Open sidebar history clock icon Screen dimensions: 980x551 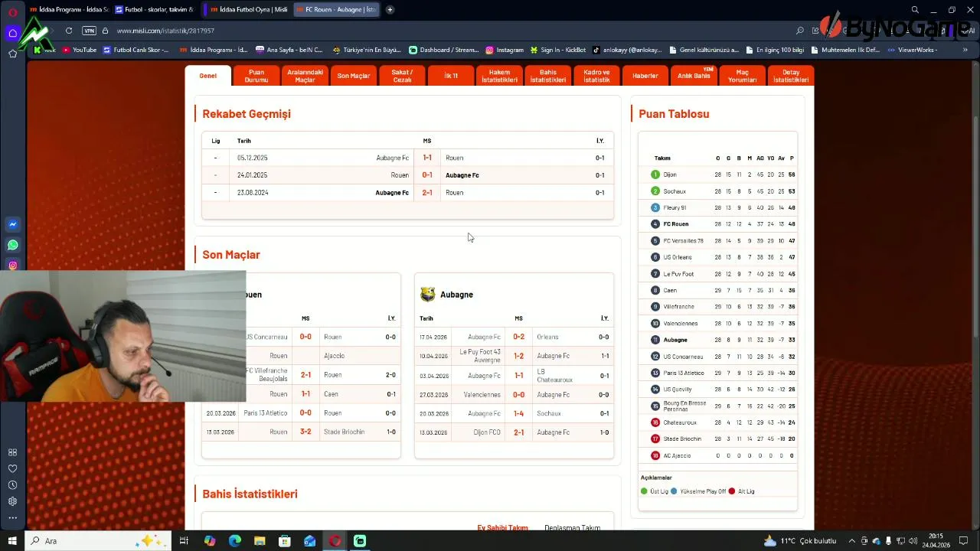[12, 485]
